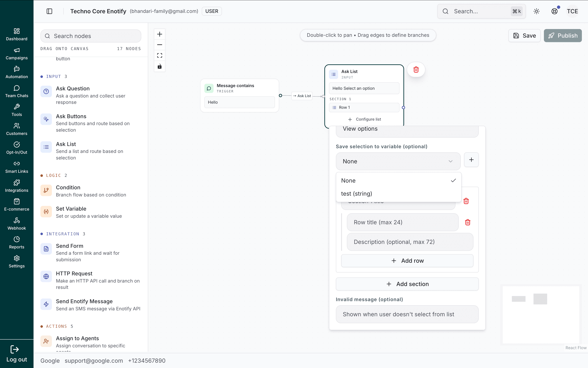Delete the Ask List node
The width and height of the screenshot is (588, 368).
[x=416, y=70]
